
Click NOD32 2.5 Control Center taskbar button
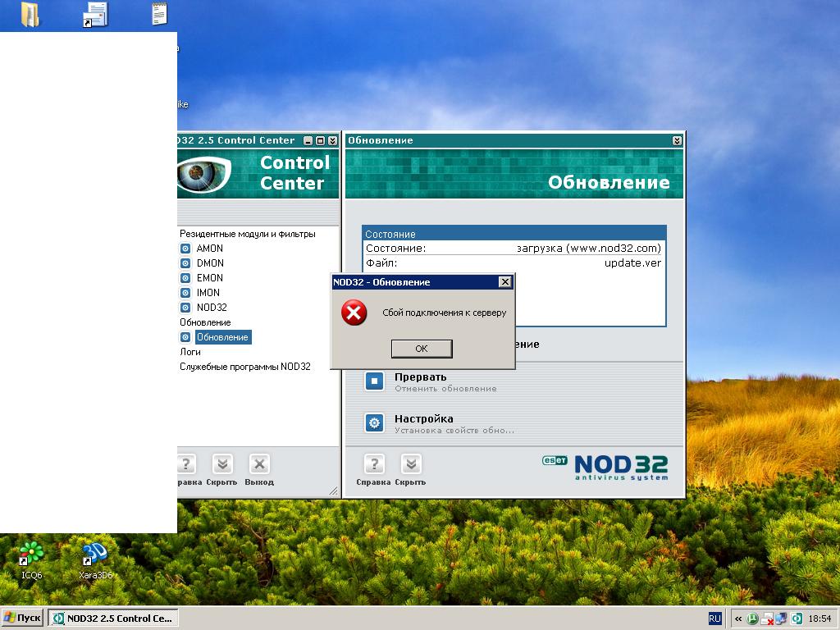click(113, 619)
